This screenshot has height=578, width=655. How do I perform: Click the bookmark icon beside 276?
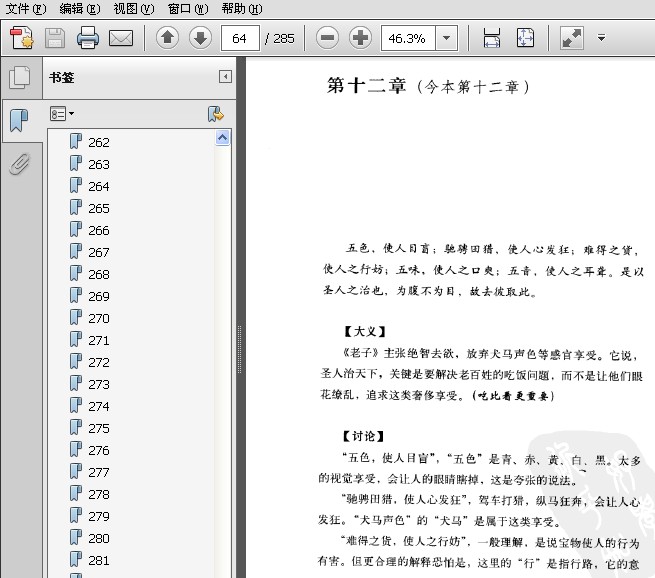click(76, 449)
